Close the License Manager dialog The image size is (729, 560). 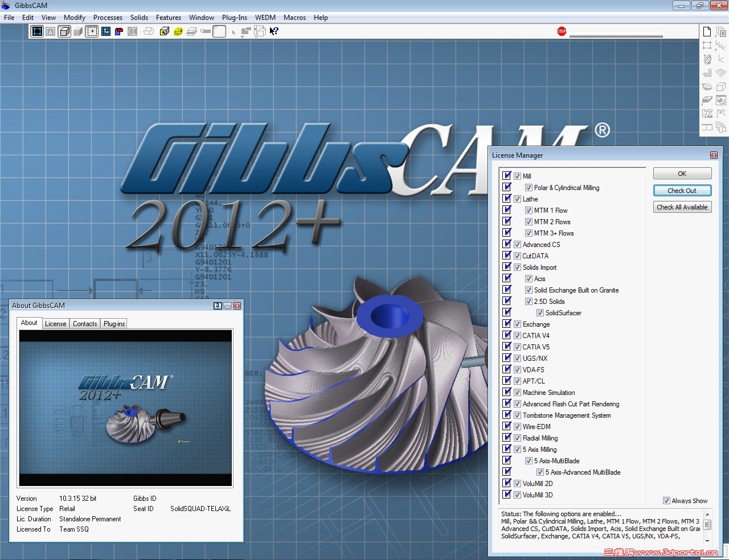pyautogui.click(x=714, y=155)
